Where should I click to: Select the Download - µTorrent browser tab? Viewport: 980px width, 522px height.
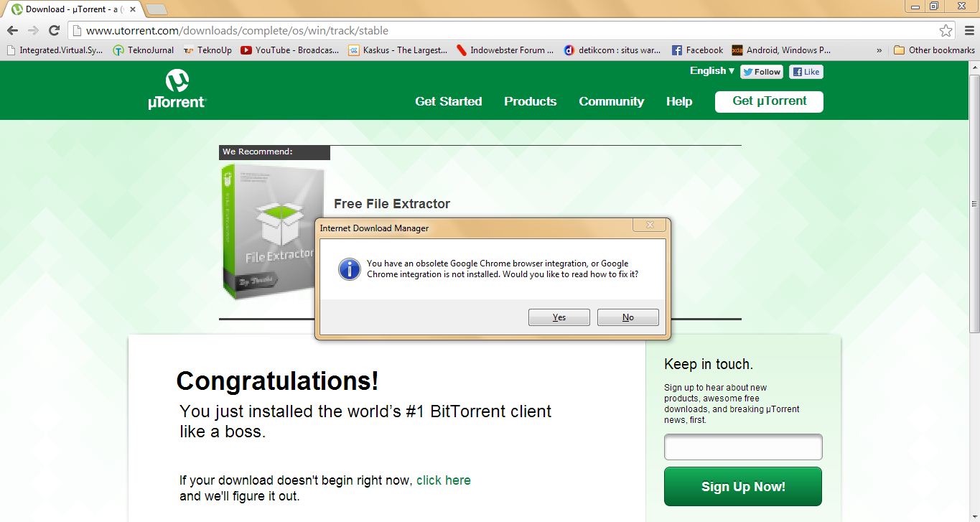click(x=73, y=9)
